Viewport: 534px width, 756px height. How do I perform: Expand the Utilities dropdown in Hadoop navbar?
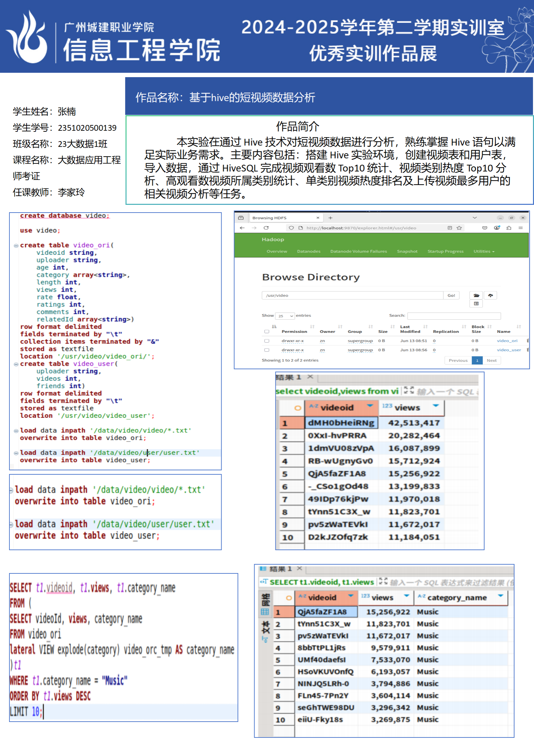[x=484, y=251]
